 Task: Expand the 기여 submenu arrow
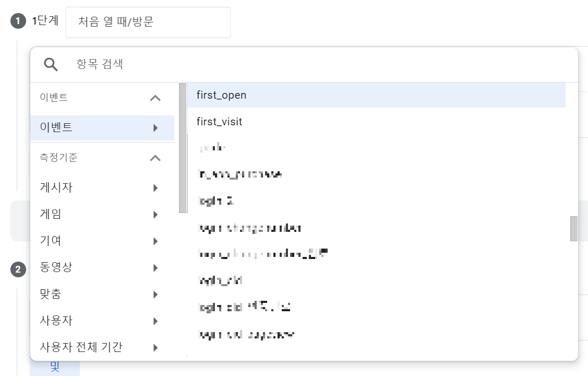point(155,241)
